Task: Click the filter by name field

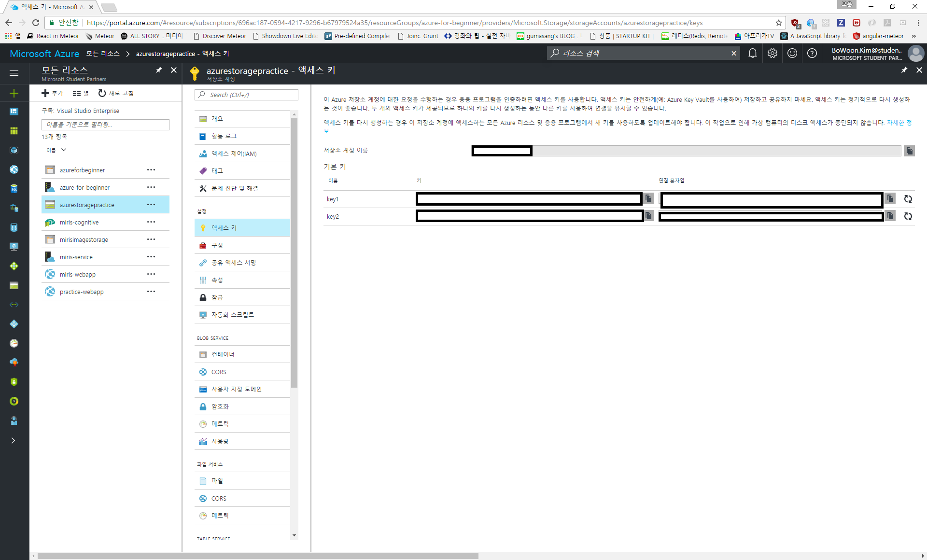Action: pyautogui.click(x=105, y=125)
